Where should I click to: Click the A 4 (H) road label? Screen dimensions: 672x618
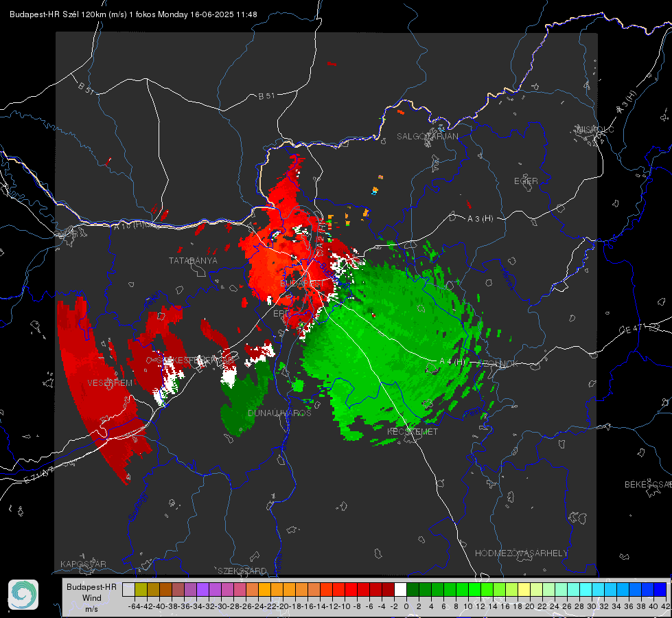(x=452, y=362)
